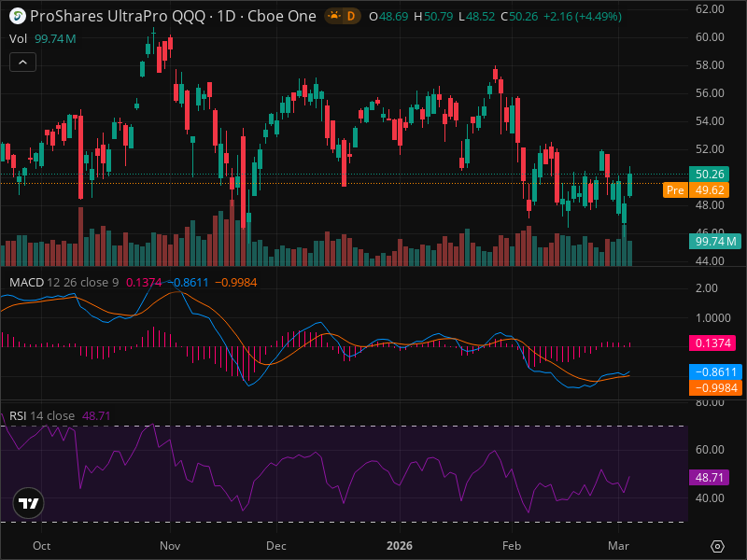Click the +2.16 (+4.49%) change value
This screenshot has width=747, height=560.
click(x=582, y=17)
